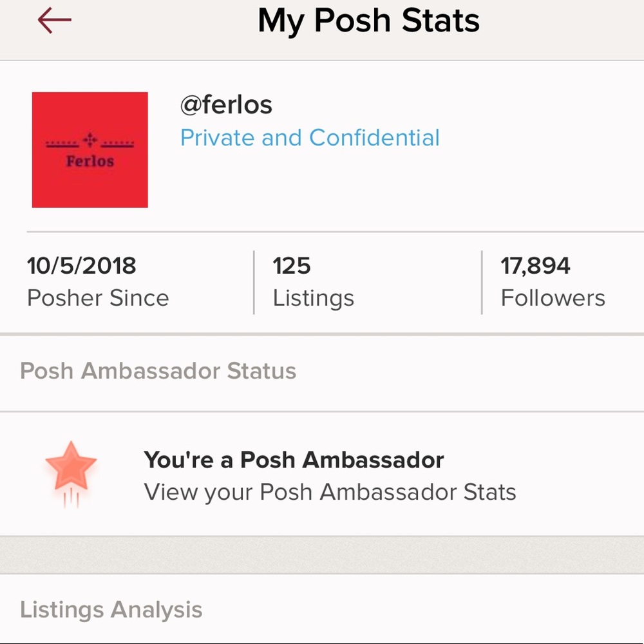Open the Ferlos red profile avatar
644x644 pixels.
90,150
